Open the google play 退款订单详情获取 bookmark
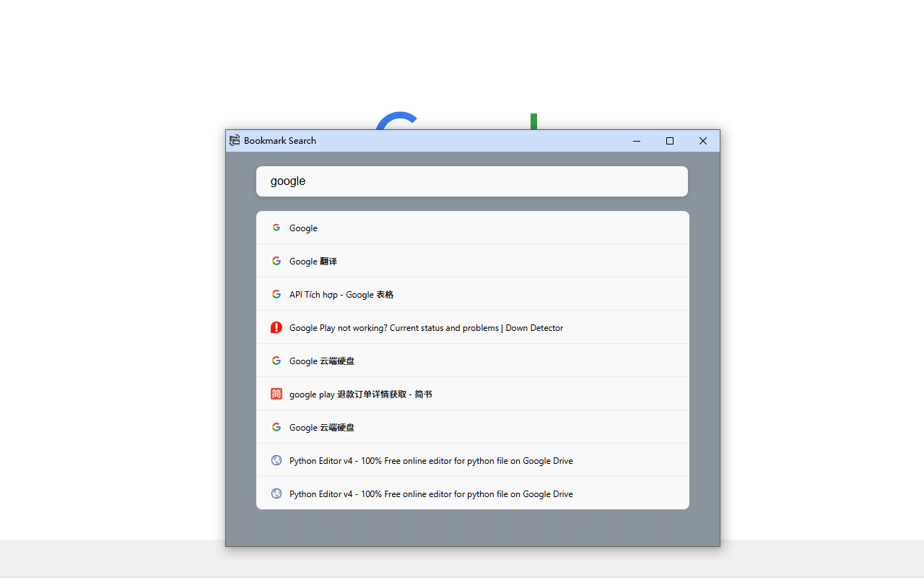 (x=360, y=394)
